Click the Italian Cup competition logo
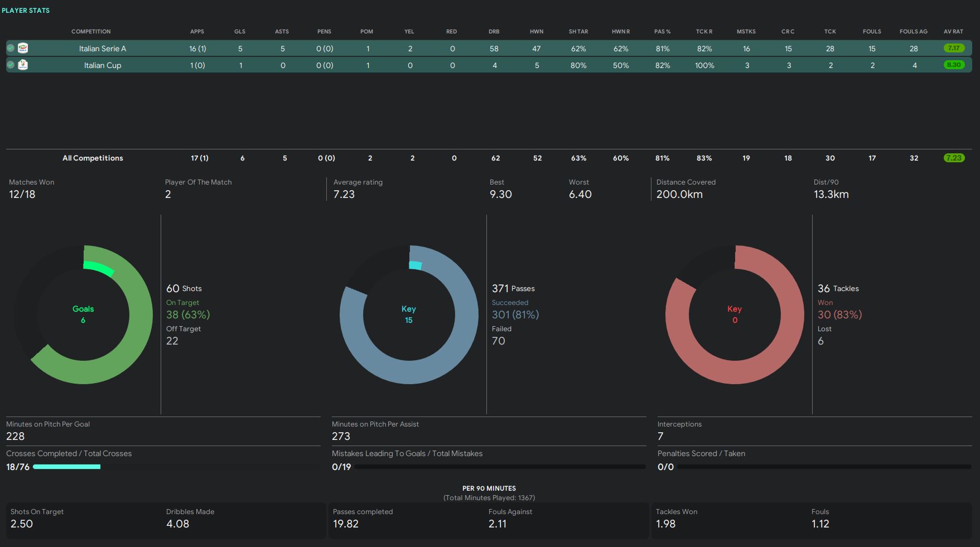Image resolution: width=980 pixels, height=547 pixels. pos(23,65)
